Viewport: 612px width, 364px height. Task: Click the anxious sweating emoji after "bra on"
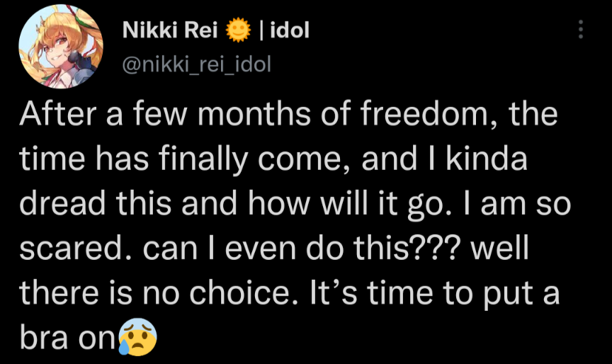[137, 339]
